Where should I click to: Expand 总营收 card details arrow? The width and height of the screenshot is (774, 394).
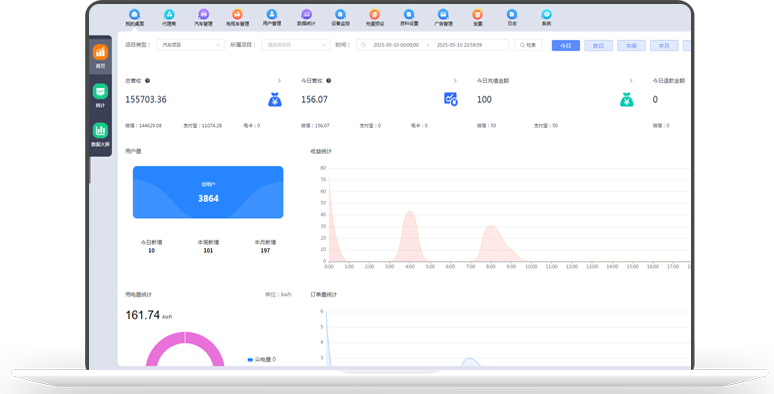pyautogui.click(x=279, y=80)
